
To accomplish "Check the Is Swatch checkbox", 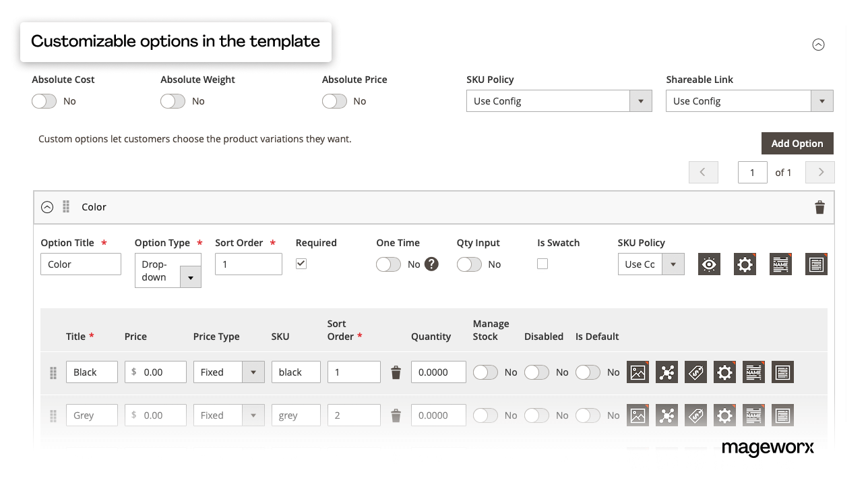I will pyautogui.click(x=542, y=264).
